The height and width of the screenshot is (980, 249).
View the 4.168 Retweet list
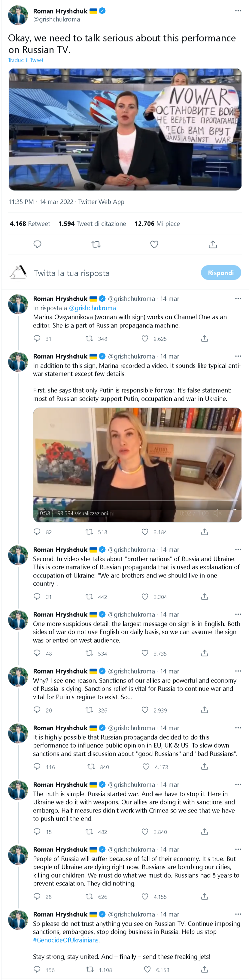[x=30, y=224]
